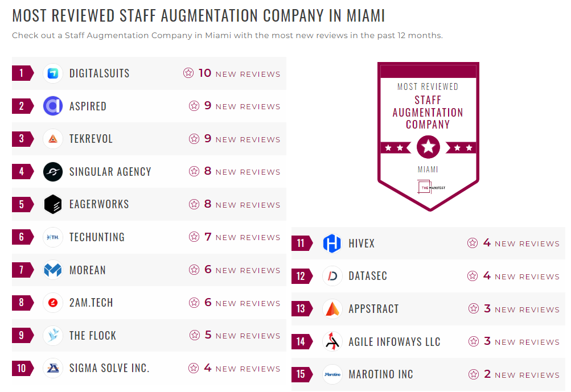
Task: Click the Most Reviewed Miami badge
Action: pyautogui.click(x=428, y=135)
